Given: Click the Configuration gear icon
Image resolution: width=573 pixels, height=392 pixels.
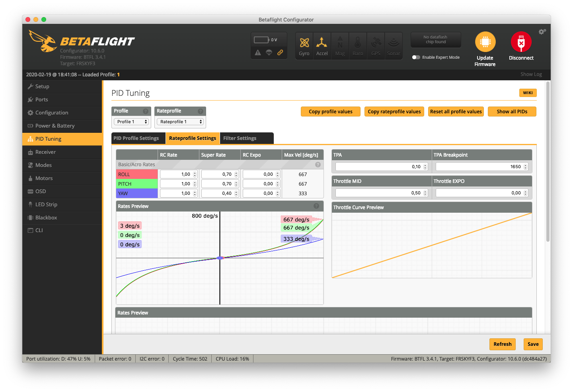Looking at the screenshot, I should [30, 113].
